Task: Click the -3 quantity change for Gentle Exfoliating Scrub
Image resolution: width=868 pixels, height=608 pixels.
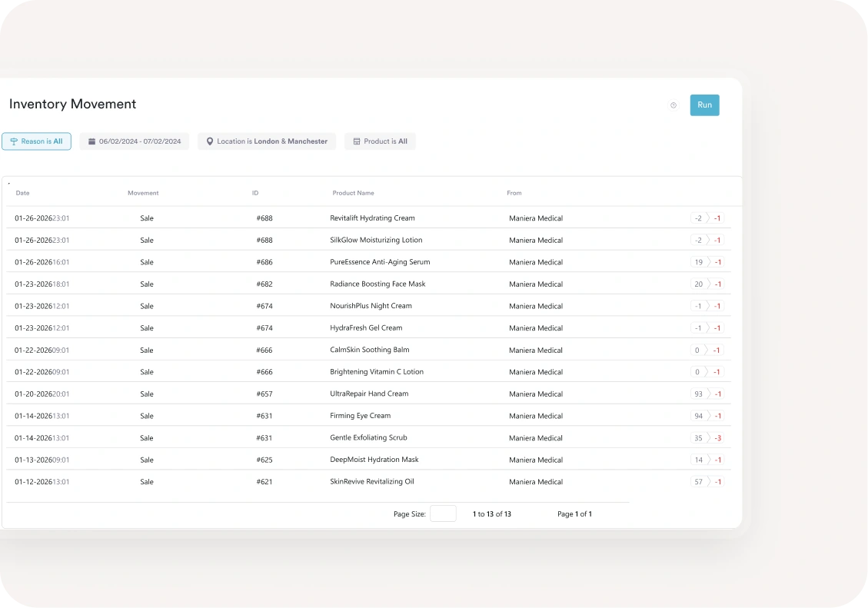Action: 717,438
